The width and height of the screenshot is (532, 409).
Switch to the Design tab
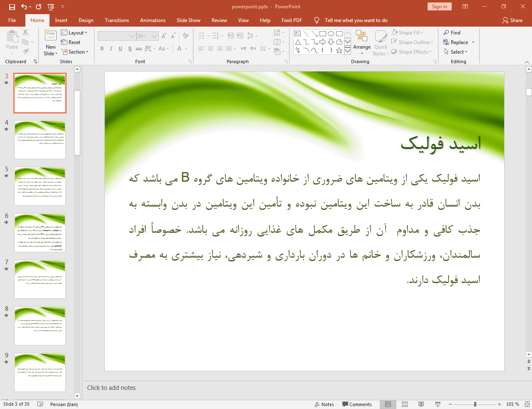point(86,20)
